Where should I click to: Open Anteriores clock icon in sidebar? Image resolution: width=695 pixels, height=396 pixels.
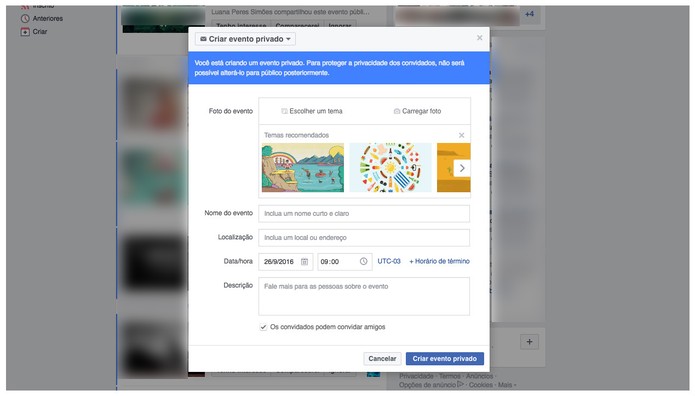(x=25, y=19)
